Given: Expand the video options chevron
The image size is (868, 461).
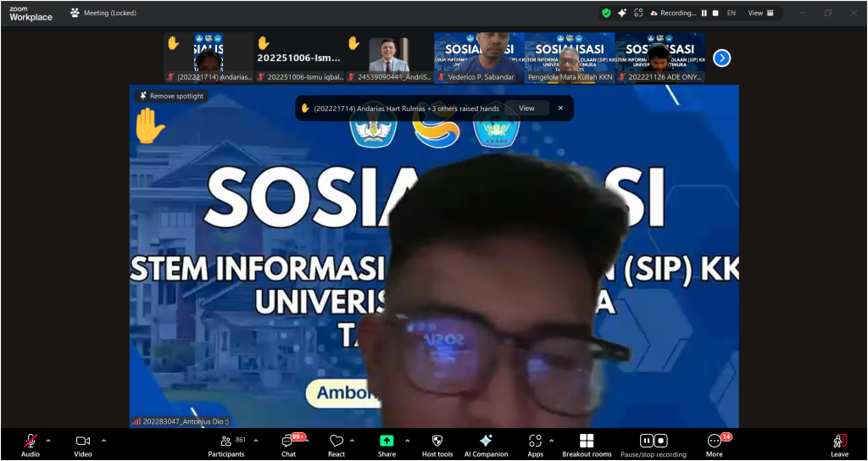Looking at the screenshot, I should [103, 440].
